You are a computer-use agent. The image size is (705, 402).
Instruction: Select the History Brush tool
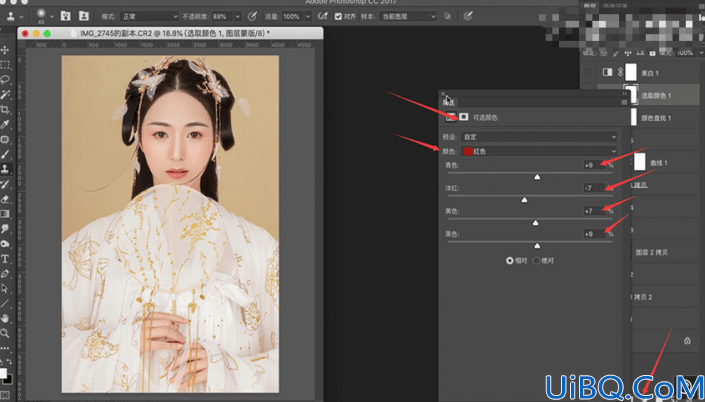(x=5, y=184)
